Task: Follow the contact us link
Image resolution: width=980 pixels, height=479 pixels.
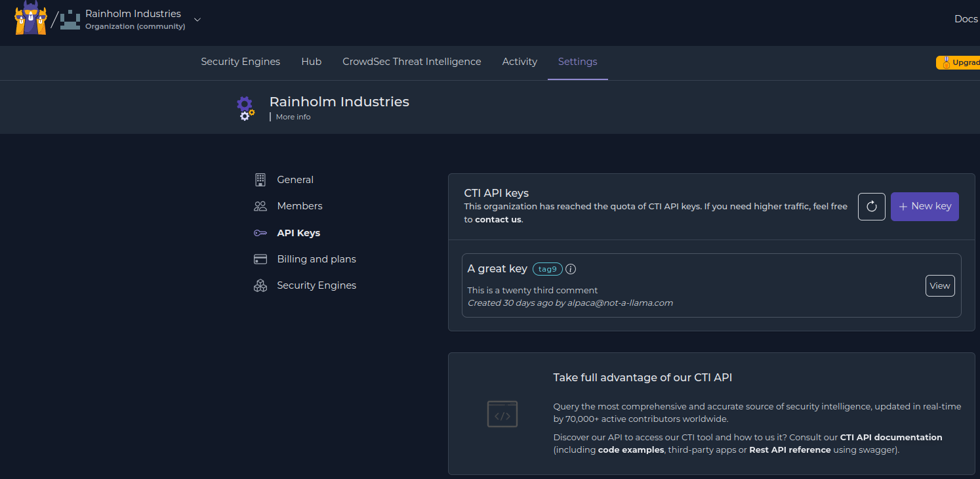Action: tap(498, 220)
